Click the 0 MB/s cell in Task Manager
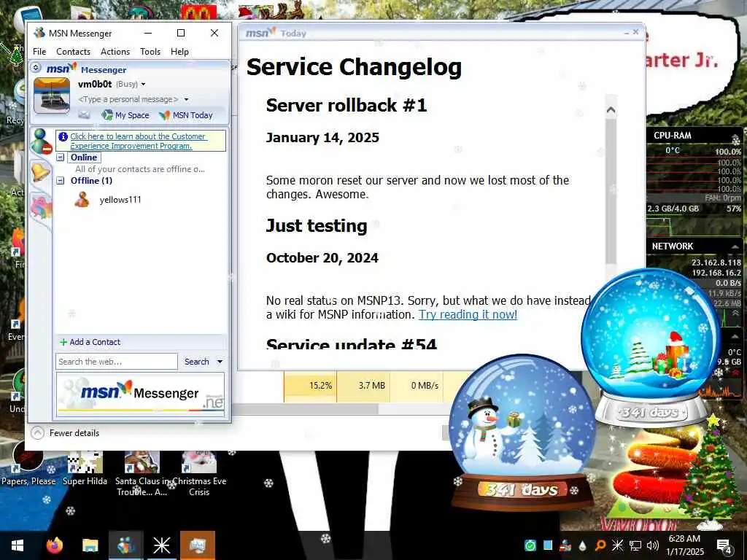This screenshot has height=560, width=747. pos(417,386)
